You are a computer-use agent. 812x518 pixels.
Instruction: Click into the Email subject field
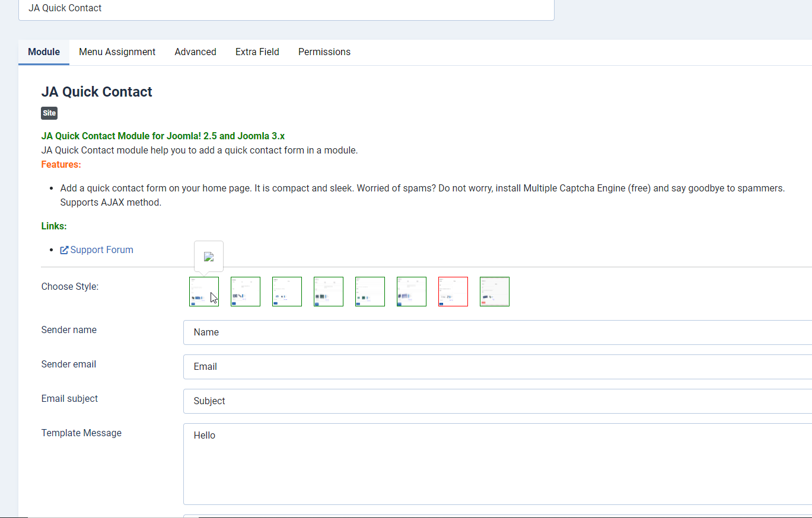pyautogui.click(x=498, y=401)
